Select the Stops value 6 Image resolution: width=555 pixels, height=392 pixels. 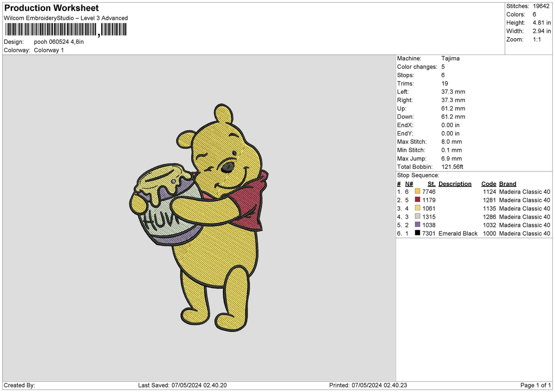[443, 75]
